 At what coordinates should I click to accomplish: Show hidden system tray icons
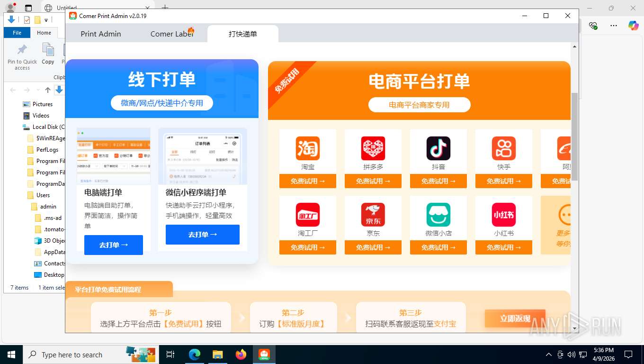[549, 355]
